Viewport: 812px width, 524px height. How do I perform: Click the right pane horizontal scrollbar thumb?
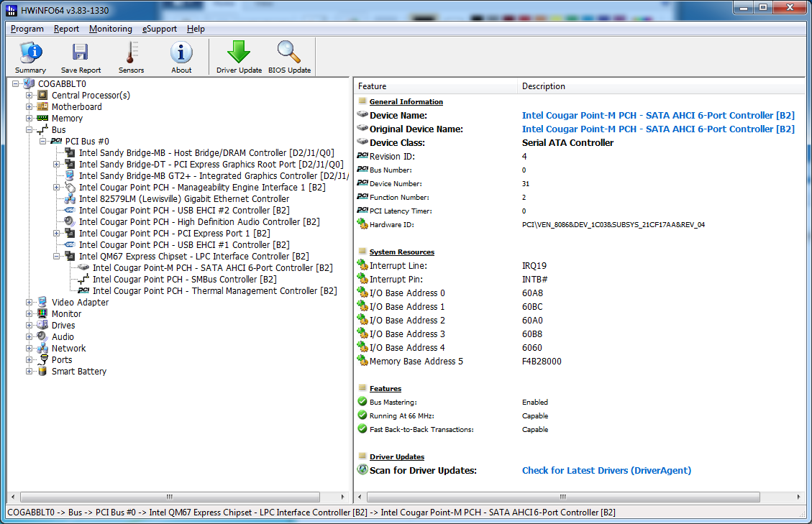point(563,497)
